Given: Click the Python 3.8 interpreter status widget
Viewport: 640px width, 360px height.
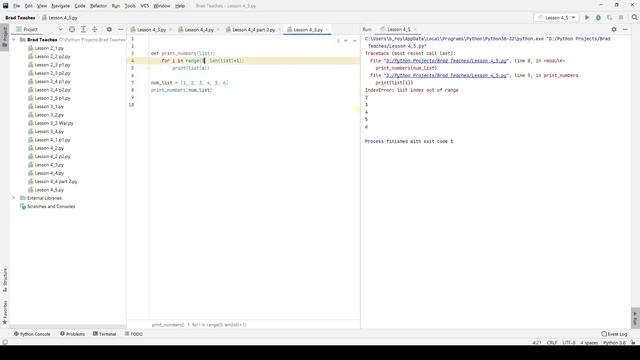Looking at the screenshot, I should tap(614, 343).
